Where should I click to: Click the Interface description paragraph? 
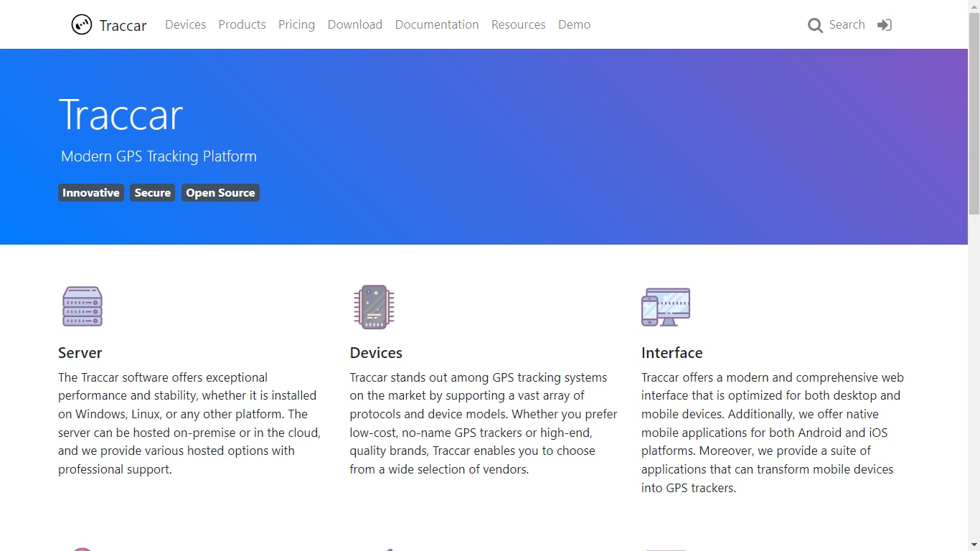coord(773,433)
